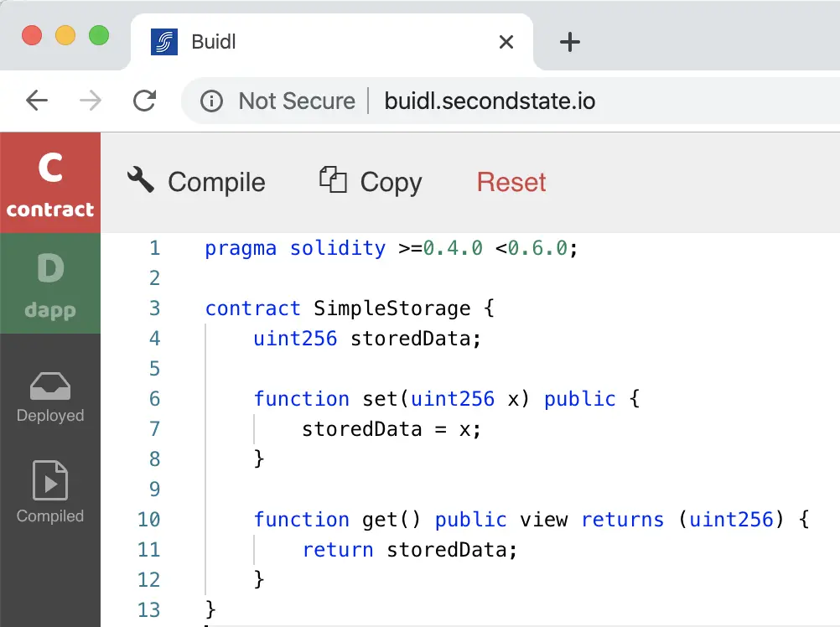View site info next to Not Secure
The width and height of the screenshot is (840, 627).
211,101
